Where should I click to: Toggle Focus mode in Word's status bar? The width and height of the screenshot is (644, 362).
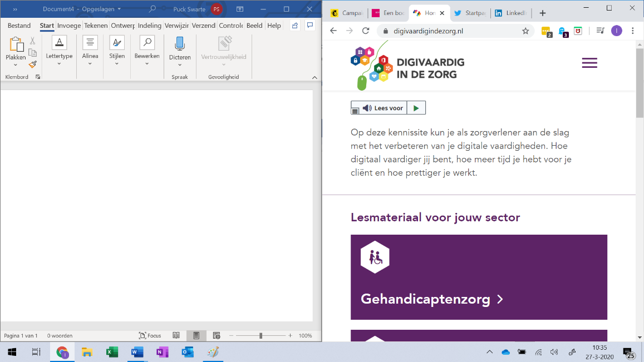click(x=150, y=335)
